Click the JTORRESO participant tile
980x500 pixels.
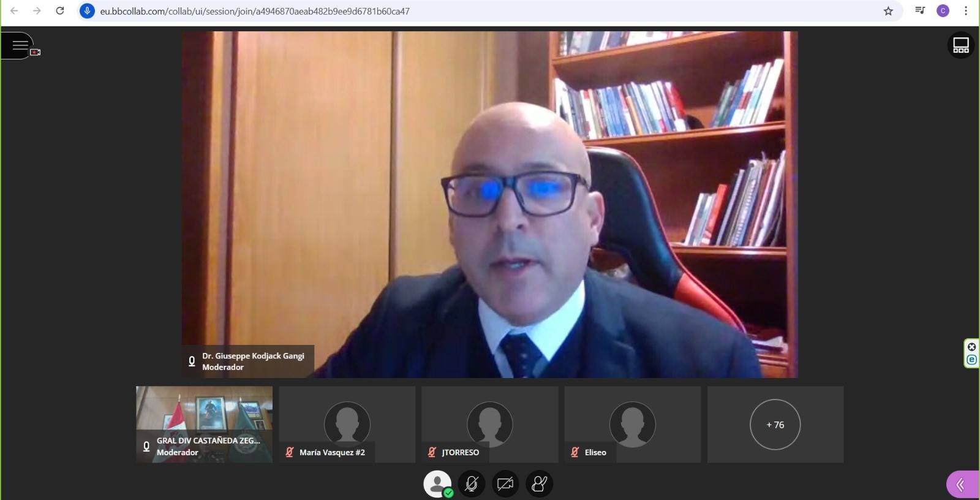tap(489, 424)
